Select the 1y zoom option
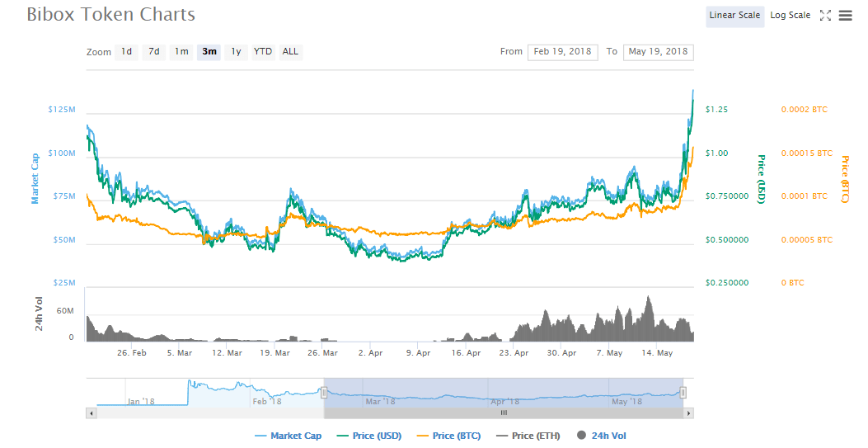The width and height of the screenshot is (868, 448). (x=236, y=52)
